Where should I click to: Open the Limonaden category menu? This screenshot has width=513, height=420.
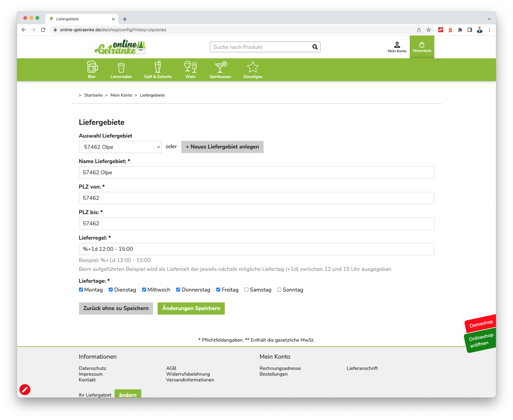[121, 70]
